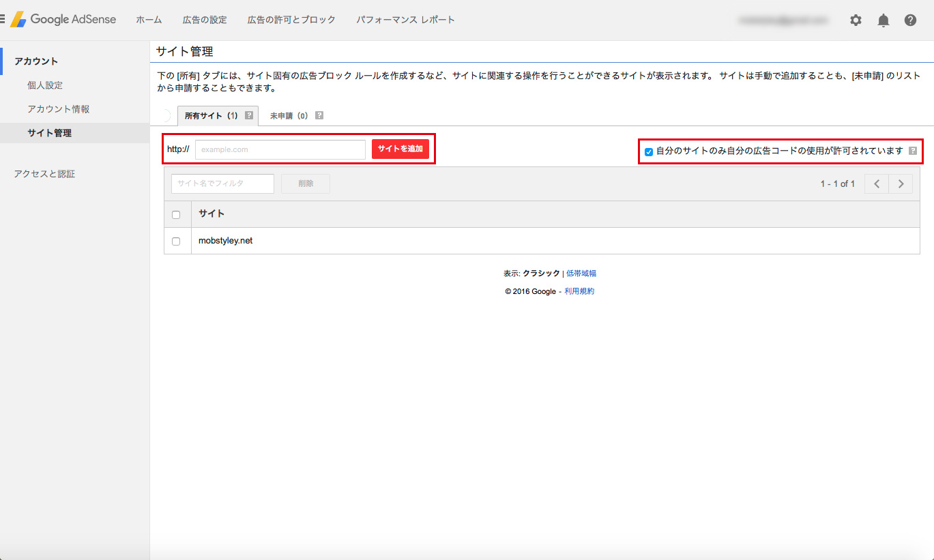The height and width of the screenshot is (560, 934).
Task: Go to next page arrow in pagination
Action: (x=901, y=183)
